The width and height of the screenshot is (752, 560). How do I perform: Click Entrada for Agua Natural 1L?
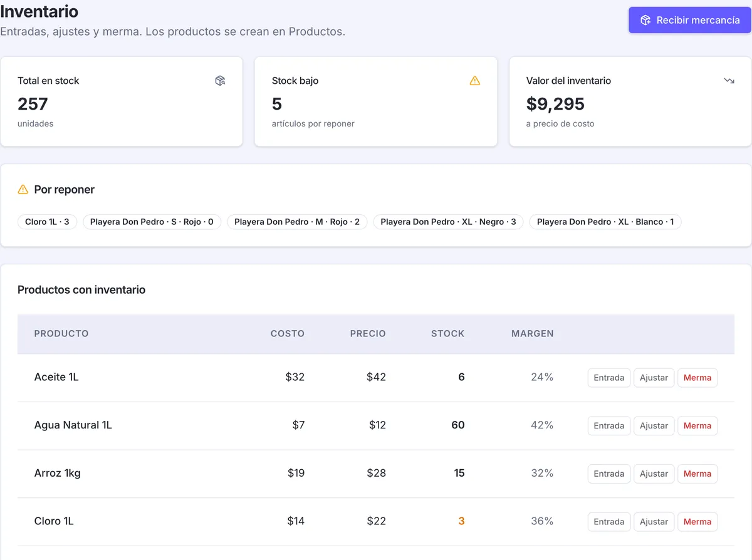[609, 426]
